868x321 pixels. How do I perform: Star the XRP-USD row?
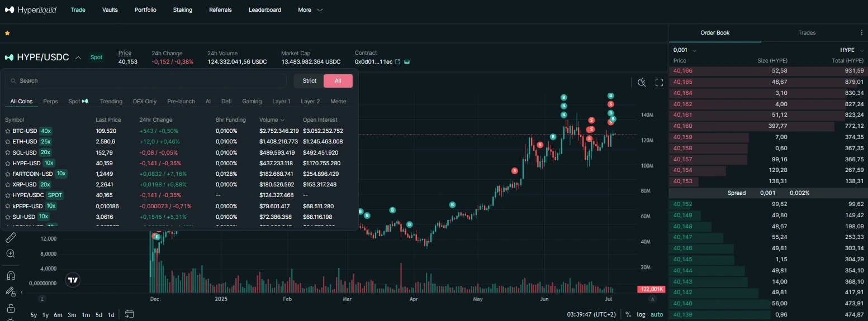pos(7,185)
